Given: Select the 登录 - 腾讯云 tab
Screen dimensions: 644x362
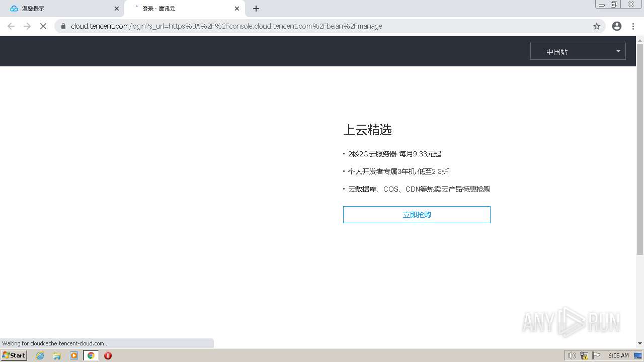Looking at the screenshot, I should [x=184, y=9].
